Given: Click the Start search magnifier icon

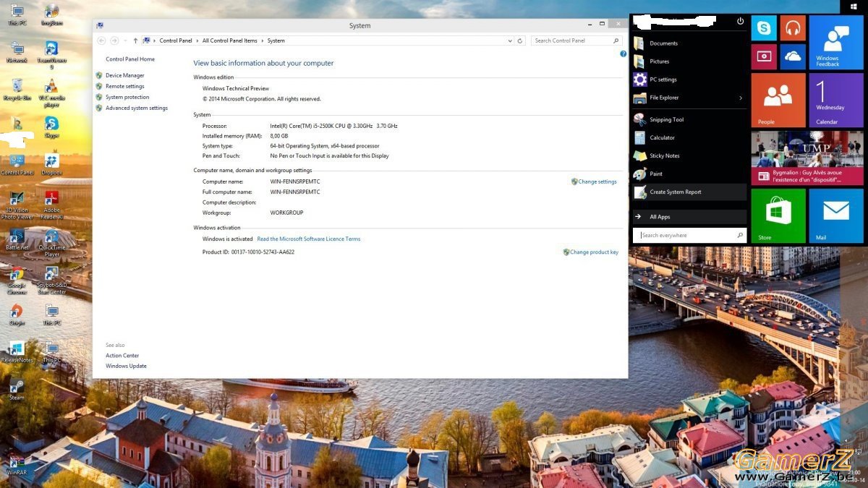Looking at the screenshot, I should click(740, 235).
